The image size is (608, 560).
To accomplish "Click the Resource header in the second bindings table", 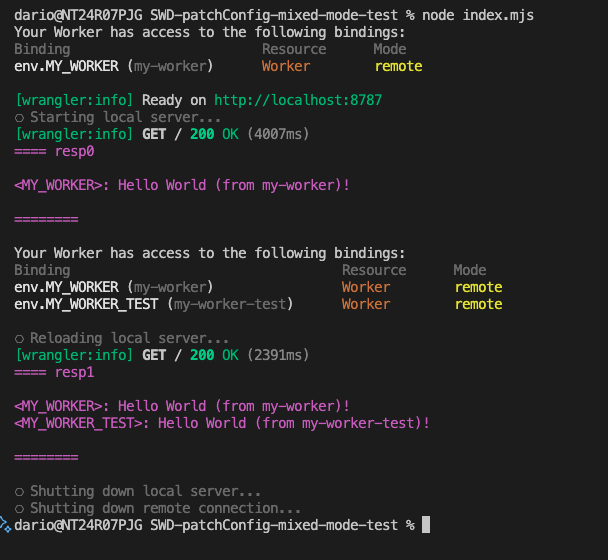I will point(374,270).
